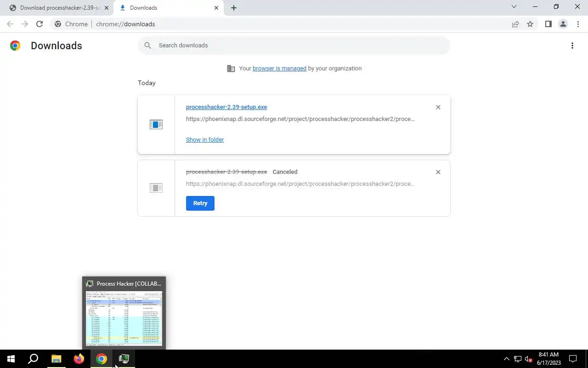Click the site info Chrome chip

[x=71, y=24]
